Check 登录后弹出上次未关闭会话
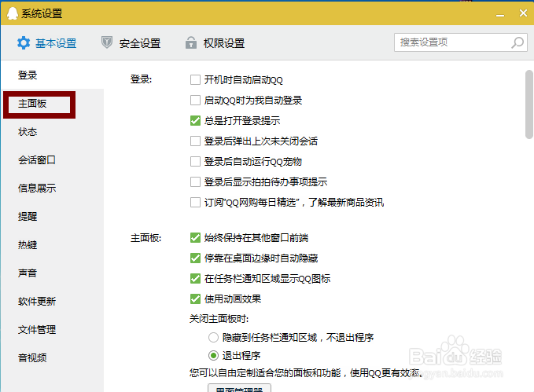534x392 pixels. tap(195, 141)
